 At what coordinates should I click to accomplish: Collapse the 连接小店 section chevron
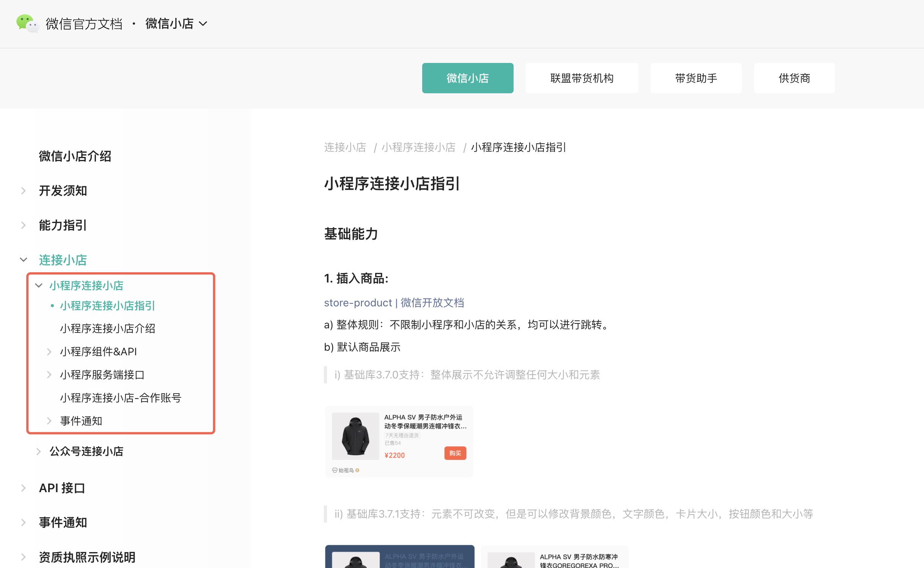coord(24,260)
